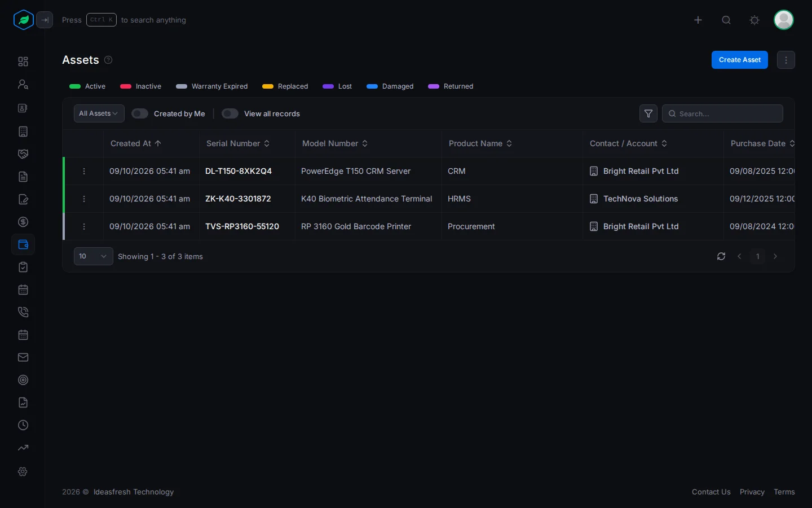
Task: Switch theme with the sun icon
Action: tap(754, 20)
